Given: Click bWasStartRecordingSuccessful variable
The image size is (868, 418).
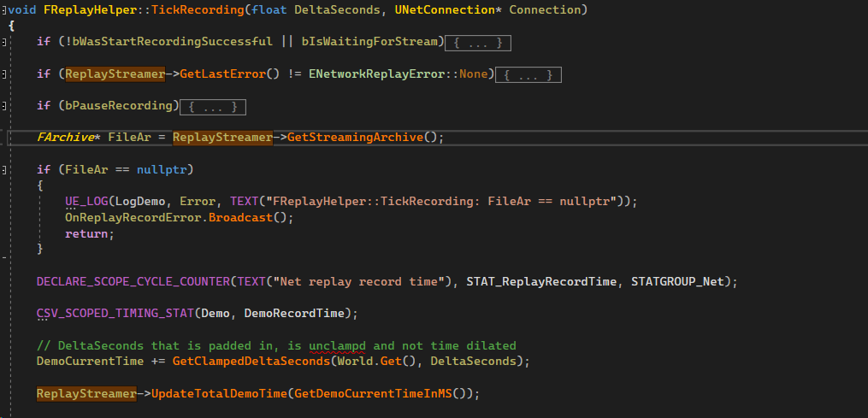Looking at the screenshot, I should tap(173, 42).
